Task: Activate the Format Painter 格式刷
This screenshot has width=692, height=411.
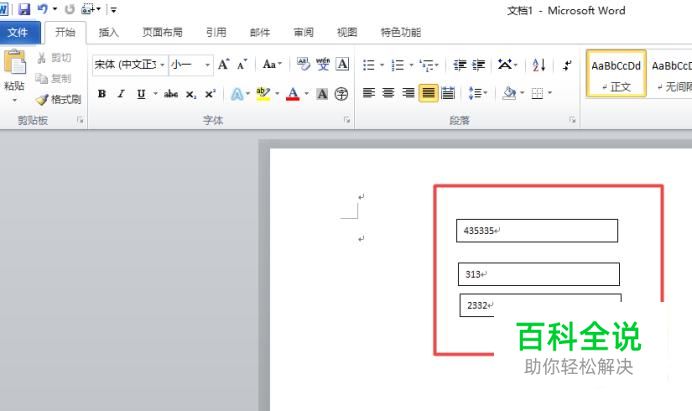Action: [x=59, y=99]
